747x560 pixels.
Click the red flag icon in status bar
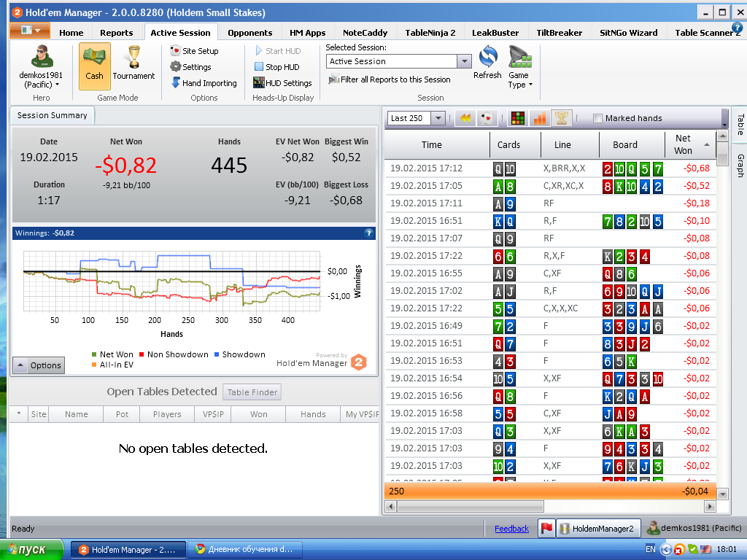(x=546, y=528)
